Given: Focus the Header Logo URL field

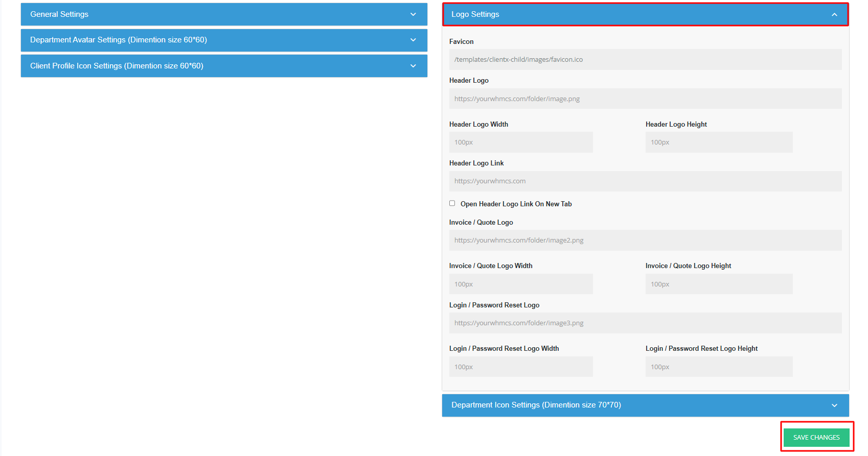Looking at the screenshot, I should [x=645, y=99].
